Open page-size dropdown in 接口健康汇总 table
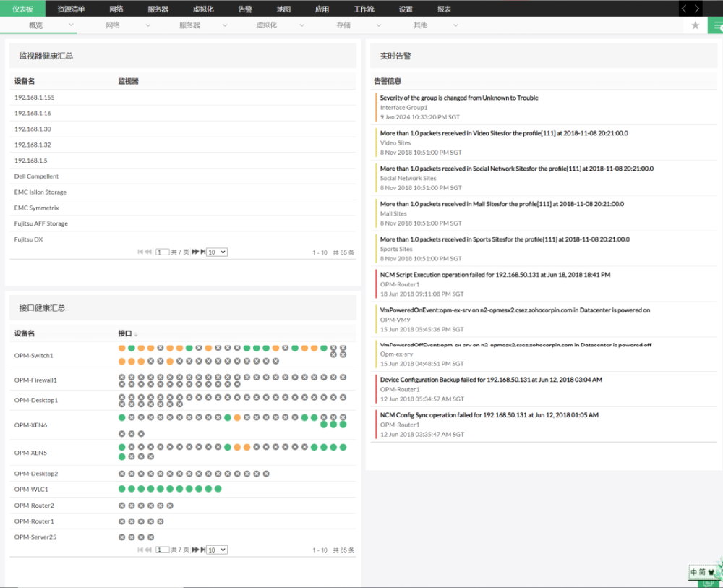723x588 pixels. [x=217, y=550]
